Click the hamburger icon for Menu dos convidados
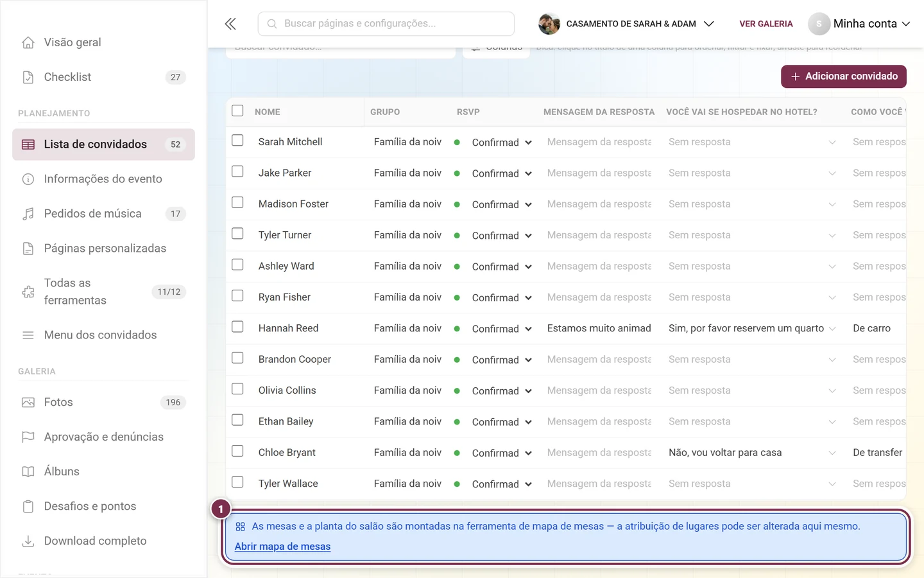This screenshot has height=578, width=924. pyautogui.click(x=28, y=335)
